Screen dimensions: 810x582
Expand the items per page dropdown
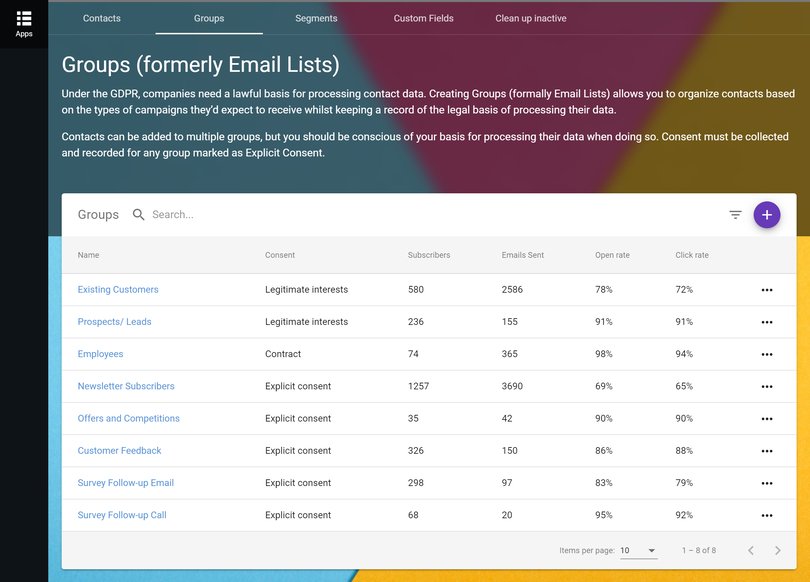(x=638, y=551)
